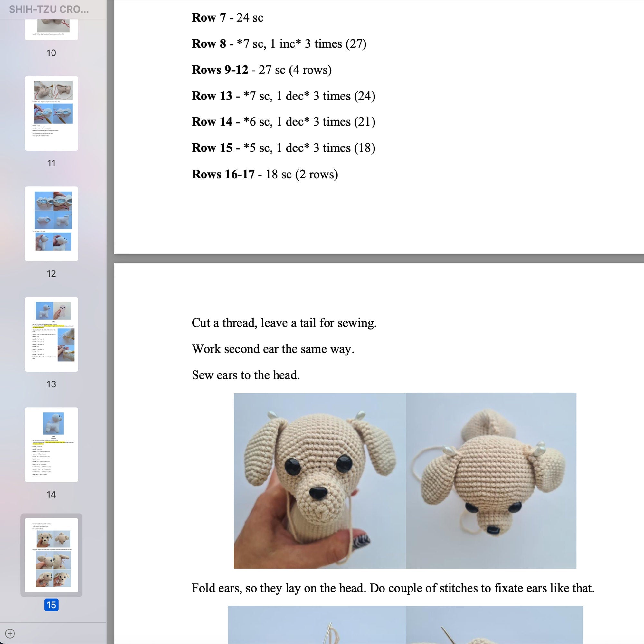The width and height of the screenshot is (644, 644).
Task: Click the page 12 label text
Action: pos(51,274)
